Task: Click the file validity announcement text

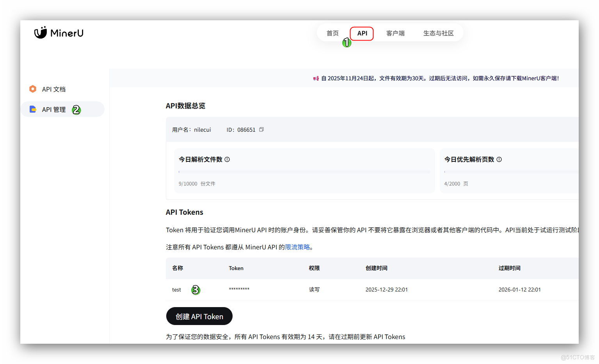Action: click(x=440, y=78)
